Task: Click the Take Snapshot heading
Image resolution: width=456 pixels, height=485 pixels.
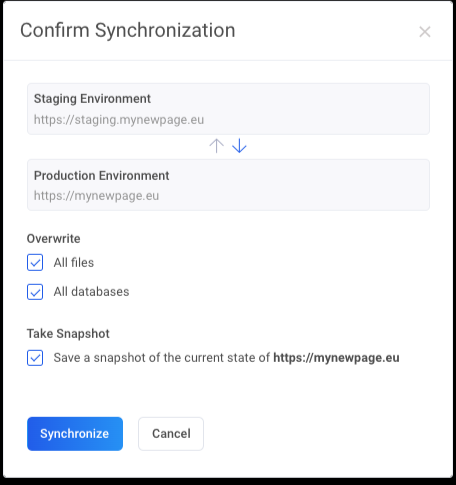Action: [x=68, y=334]
